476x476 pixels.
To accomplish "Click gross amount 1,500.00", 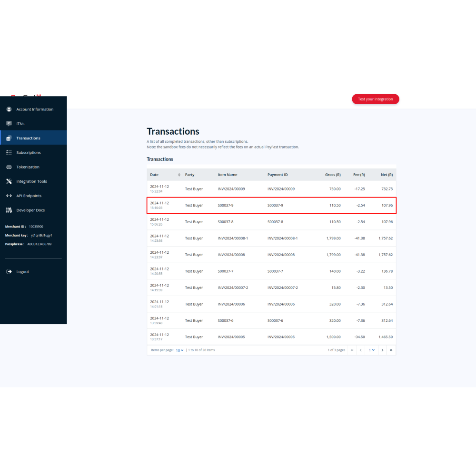I will pyautogui.click(x=334, y=337).
